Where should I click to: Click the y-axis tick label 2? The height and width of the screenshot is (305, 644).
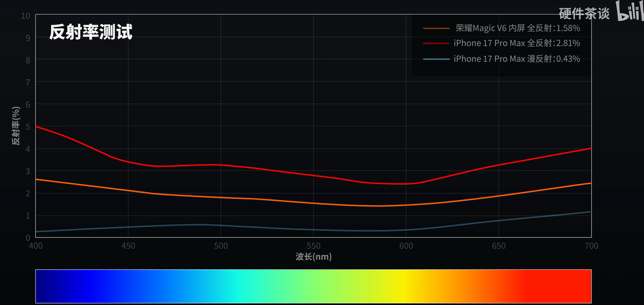pos(28,194)
